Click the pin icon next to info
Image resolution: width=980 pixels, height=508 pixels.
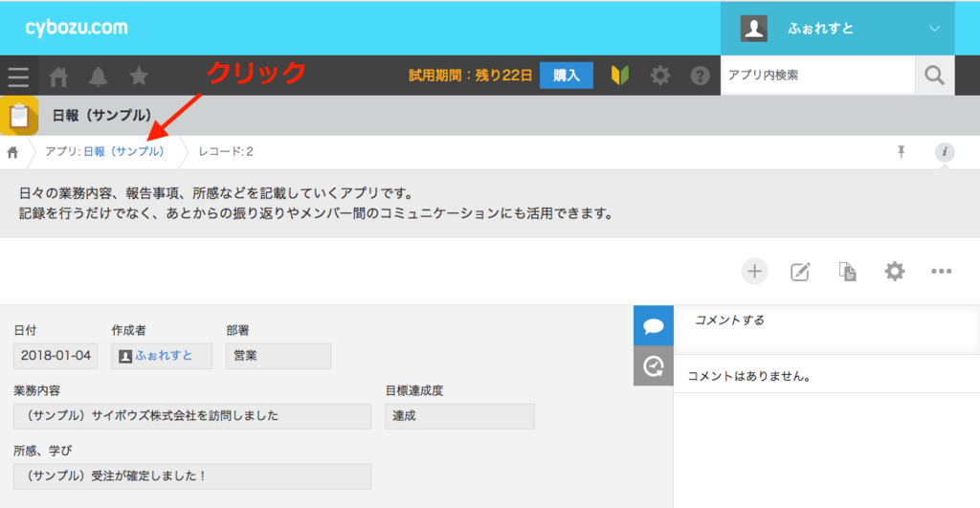click(902, 152)
